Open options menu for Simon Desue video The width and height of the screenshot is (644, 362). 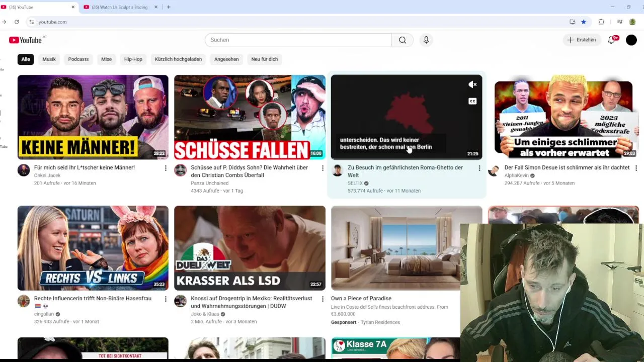point(636,168)
